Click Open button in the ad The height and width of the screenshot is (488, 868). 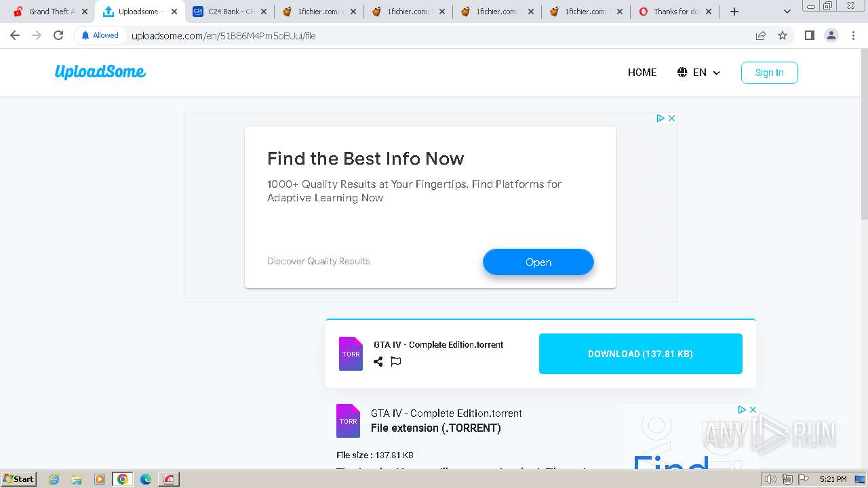click(538, 262)
